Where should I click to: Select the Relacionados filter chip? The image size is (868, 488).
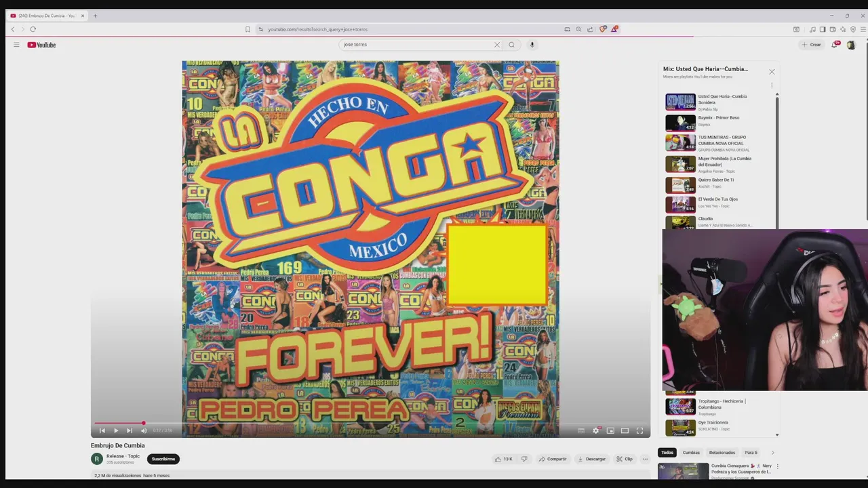(722, 453)
